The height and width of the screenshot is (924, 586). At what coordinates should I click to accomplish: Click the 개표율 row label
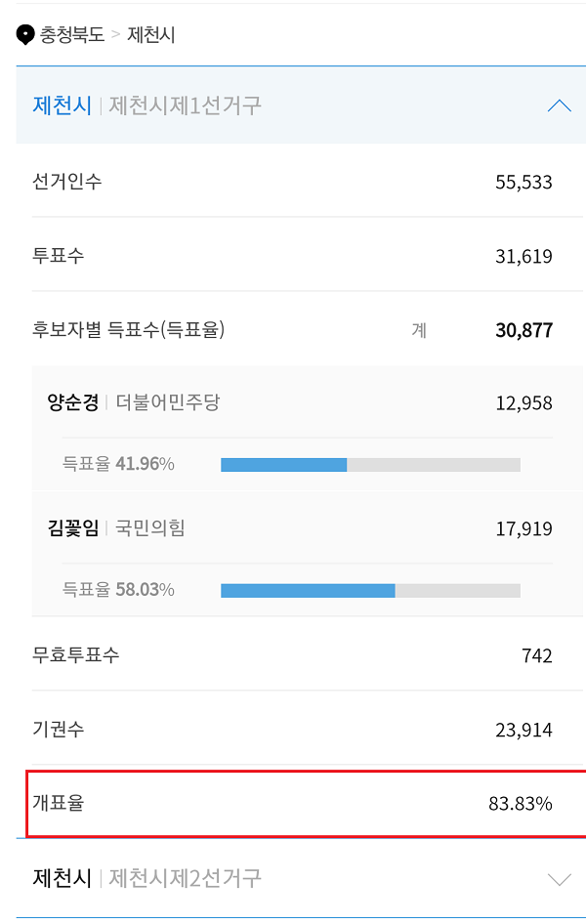[x=59, y=803]
